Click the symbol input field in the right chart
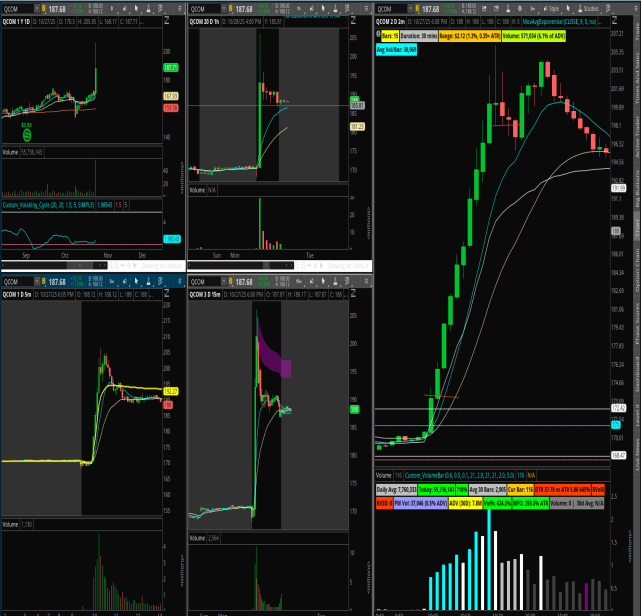The height and width of the screenshot is (616, 641). 391,9
